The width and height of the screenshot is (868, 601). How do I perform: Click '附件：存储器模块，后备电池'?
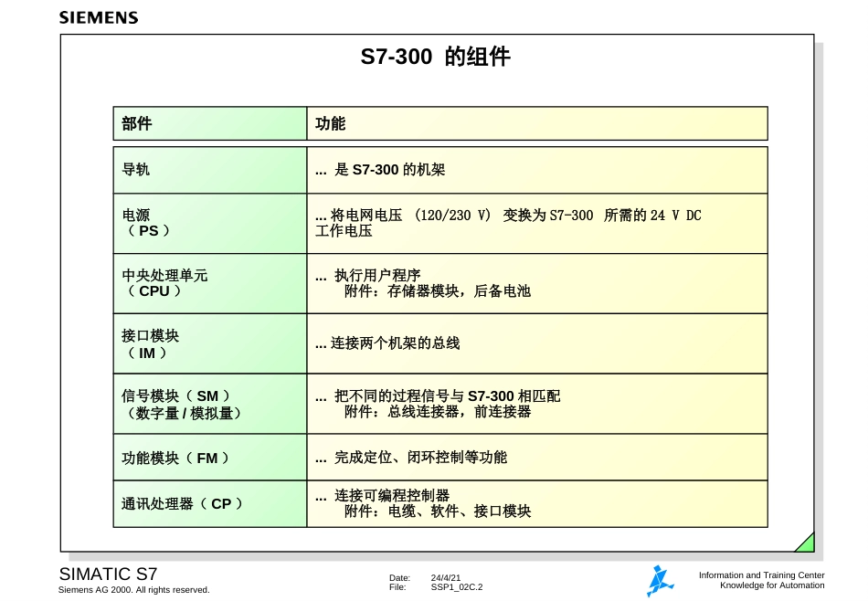[438, 291]
